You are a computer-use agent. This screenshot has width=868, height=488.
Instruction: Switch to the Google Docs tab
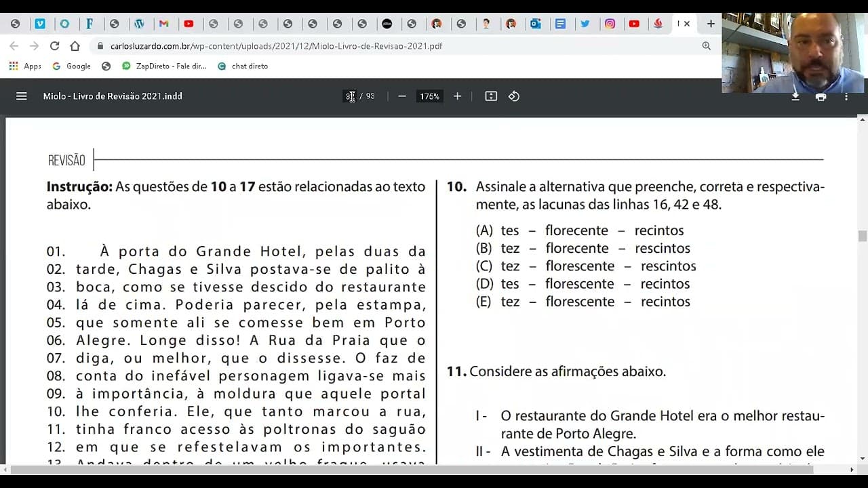tap(560, 24)
